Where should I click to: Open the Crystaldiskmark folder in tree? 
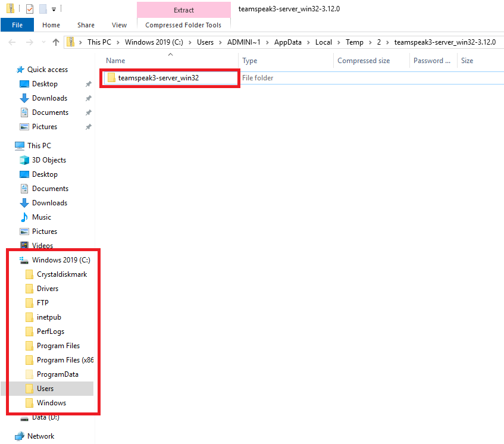point(62,274)
